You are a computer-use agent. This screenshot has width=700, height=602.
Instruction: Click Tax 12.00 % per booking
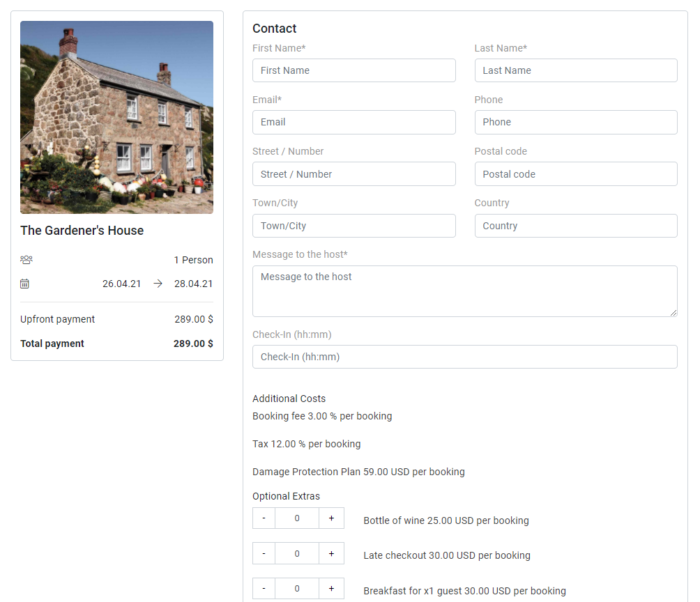306,444
